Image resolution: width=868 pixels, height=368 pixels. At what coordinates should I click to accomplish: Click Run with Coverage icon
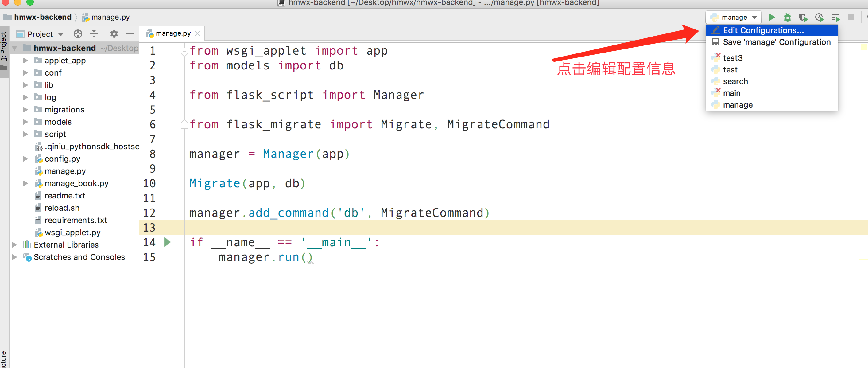803,17
